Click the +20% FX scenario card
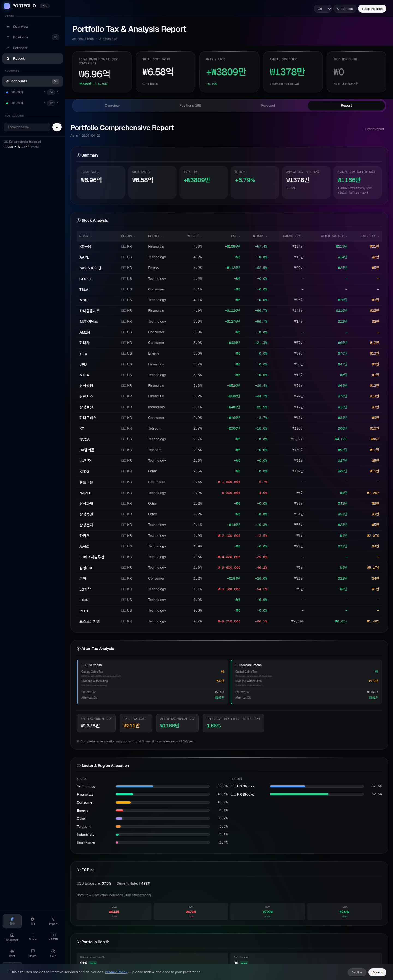393x980 pixels. coord(344,912)
